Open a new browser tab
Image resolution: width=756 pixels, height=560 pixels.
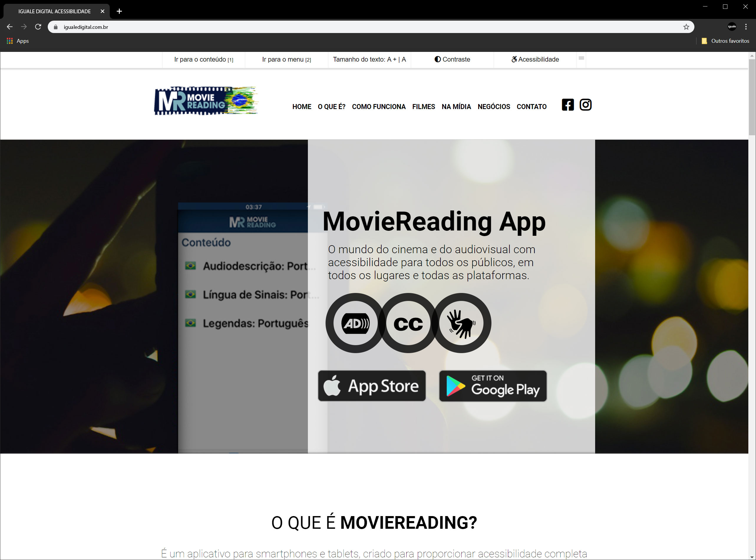[x=119, y=11]
